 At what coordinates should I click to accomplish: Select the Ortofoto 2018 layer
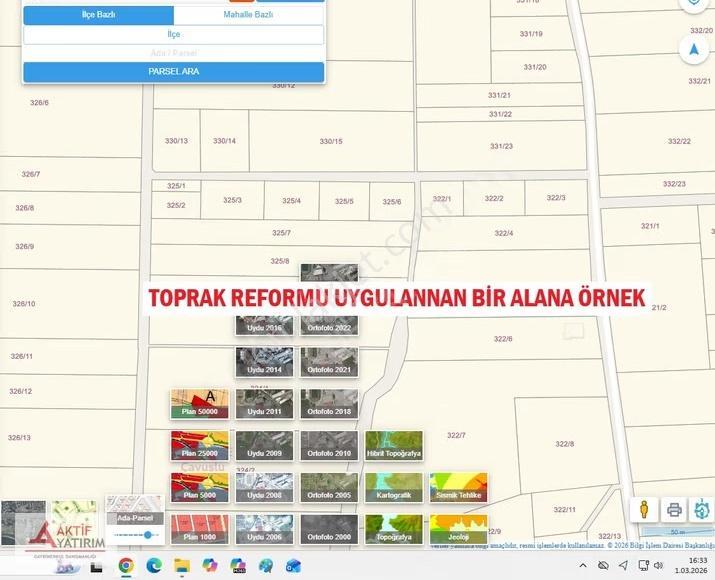329,404
